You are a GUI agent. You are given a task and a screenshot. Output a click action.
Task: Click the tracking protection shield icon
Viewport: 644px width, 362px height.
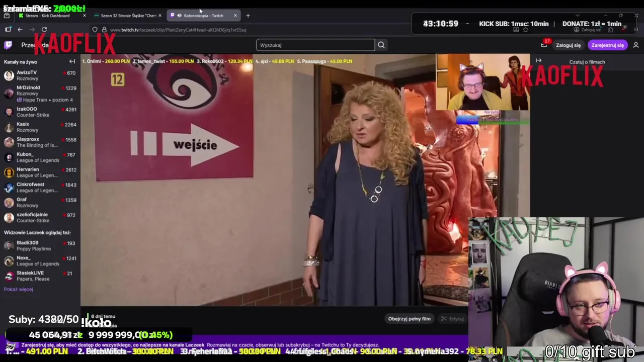point(95,30)
